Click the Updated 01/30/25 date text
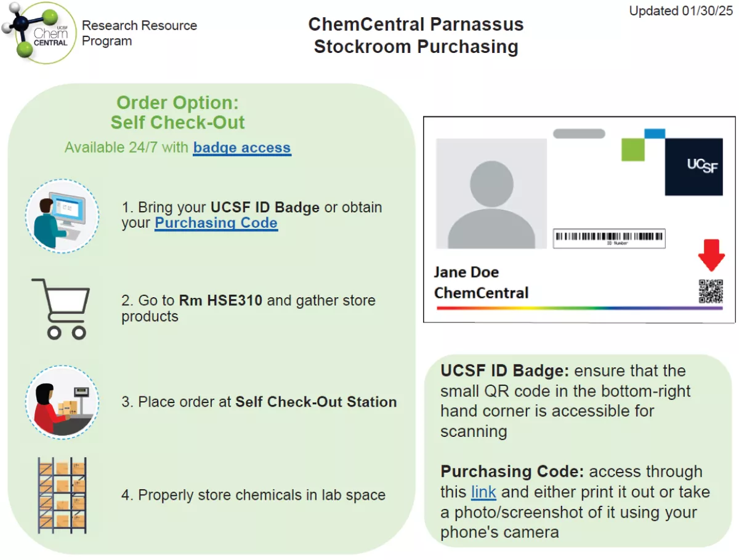 point(681,11)
